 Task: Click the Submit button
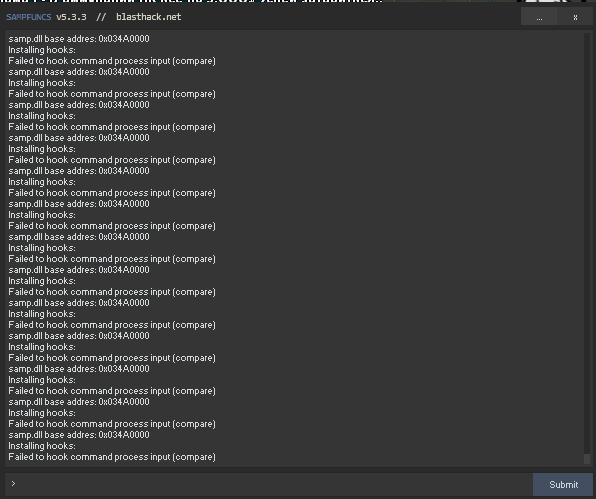(563, 485)
